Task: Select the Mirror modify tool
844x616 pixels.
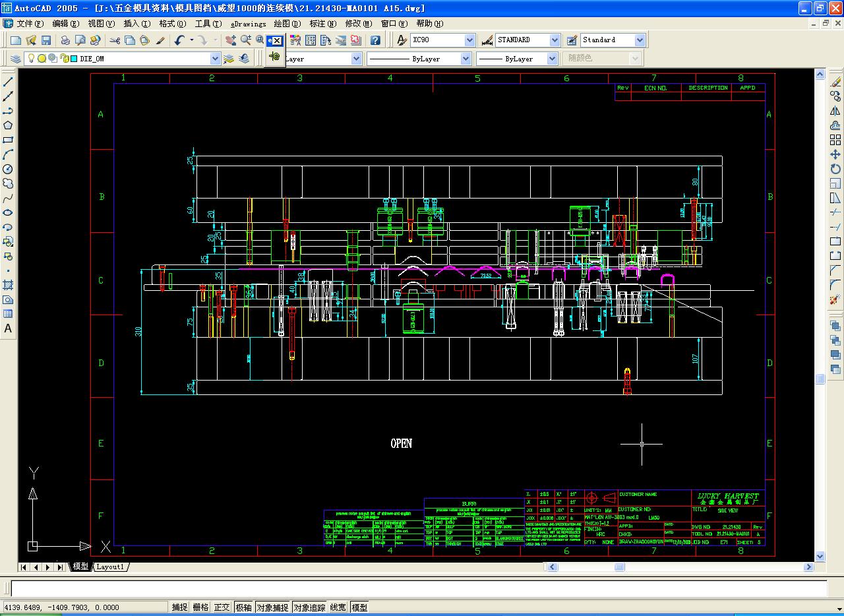Action: click(835, 111)
